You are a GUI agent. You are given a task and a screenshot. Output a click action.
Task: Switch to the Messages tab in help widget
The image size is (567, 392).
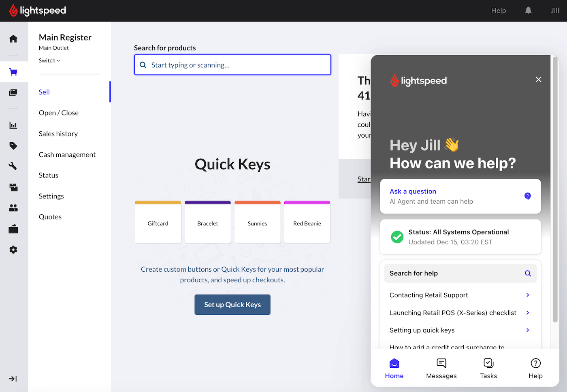[441, 369]
